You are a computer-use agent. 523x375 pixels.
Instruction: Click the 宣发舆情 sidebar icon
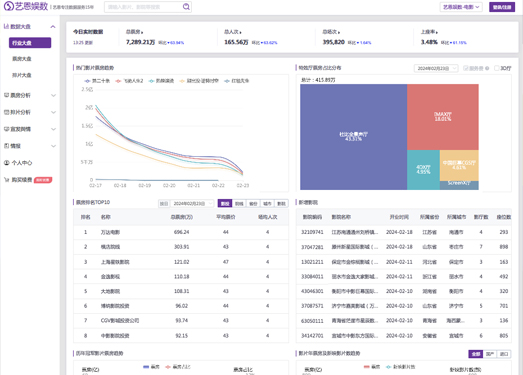(x=6, y=129)
